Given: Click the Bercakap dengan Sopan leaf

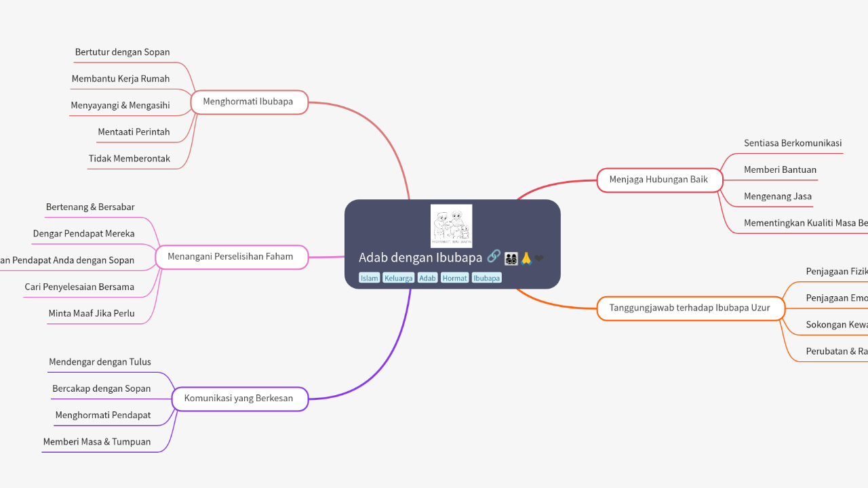Looking at the screenshot, I should tap(102, 388).
